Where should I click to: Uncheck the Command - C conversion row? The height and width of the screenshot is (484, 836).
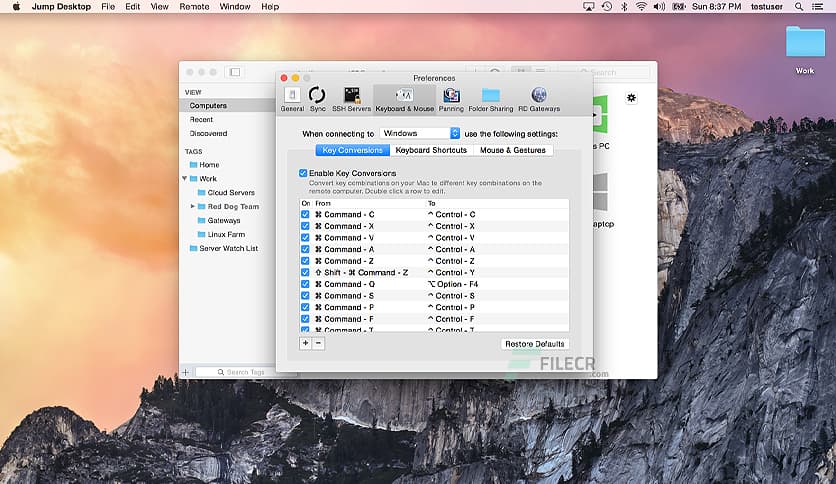(305, 214)
